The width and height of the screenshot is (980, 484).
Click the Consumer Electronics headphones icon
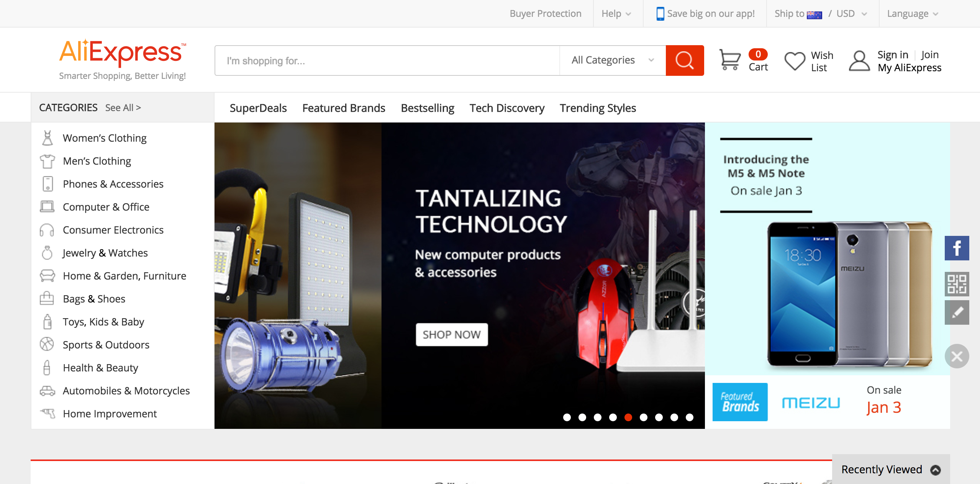coord(47,230)
